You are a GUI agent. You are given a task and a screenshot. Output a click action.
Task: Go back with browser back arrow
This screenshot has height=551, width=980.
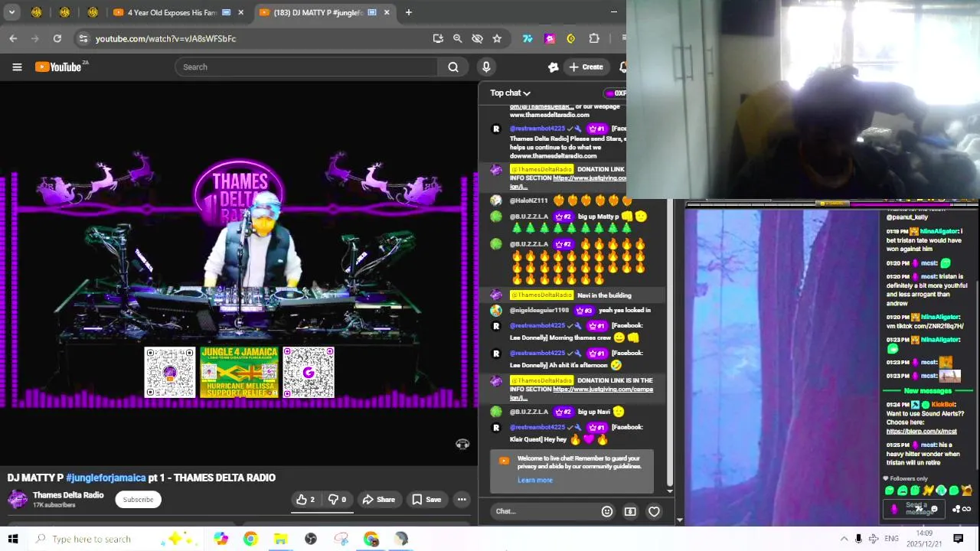tap(13, 38)
